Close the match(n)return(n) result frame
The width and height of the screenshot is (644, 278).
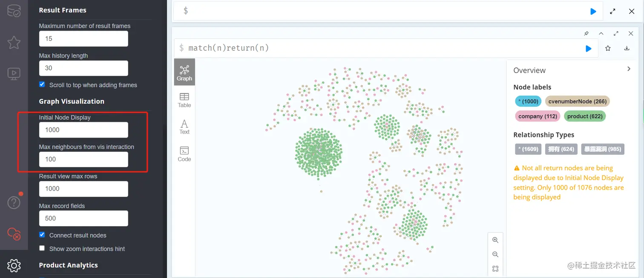(x=631, y=33)
